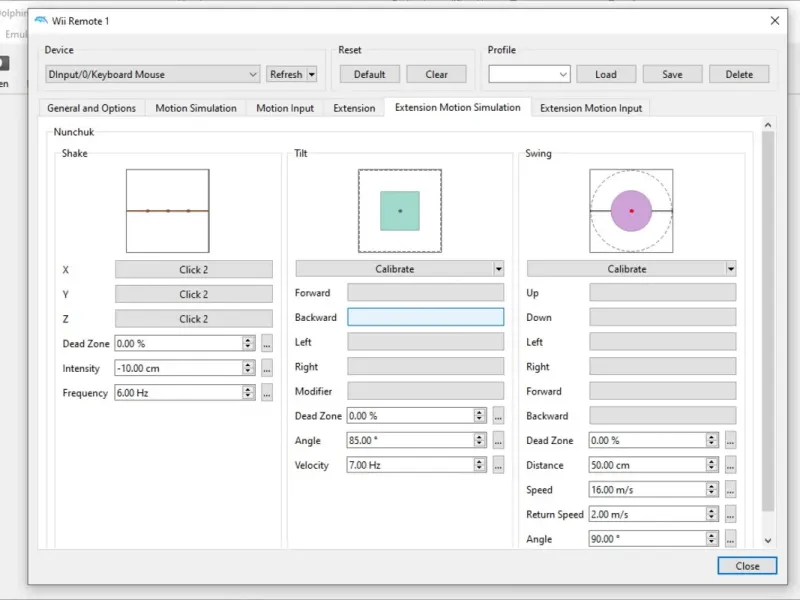Click the scrollbar up arrow
The width and height of the screenshot is (800, 600).
pos(768,125)
